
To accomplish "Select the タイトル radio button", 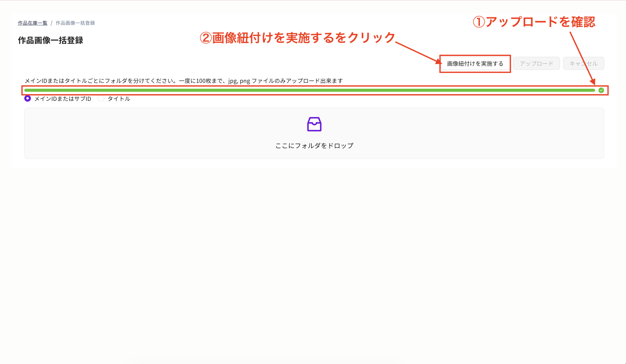I will click(101, 99).
